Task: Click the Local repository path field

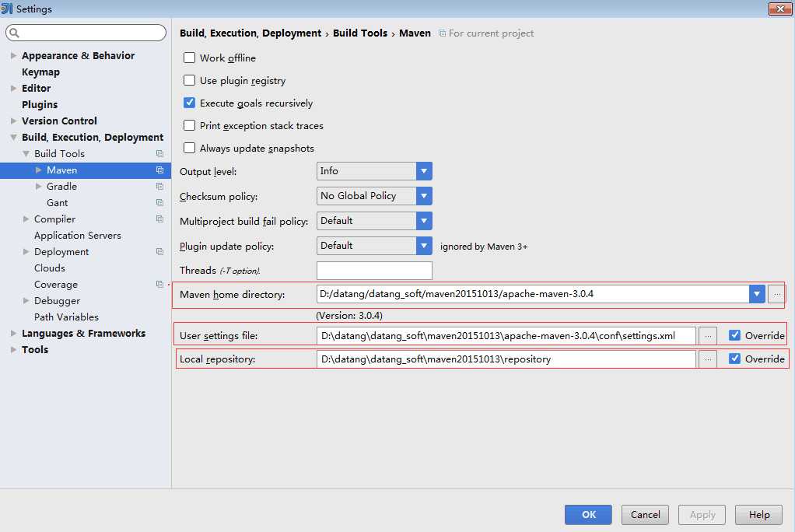Action: (506, 359)
